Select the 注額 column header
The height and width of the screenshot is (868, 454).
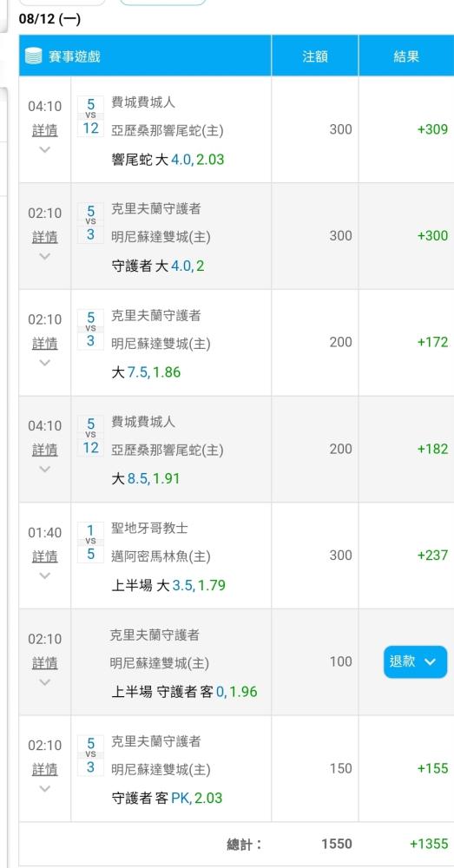tap(315, 56)
